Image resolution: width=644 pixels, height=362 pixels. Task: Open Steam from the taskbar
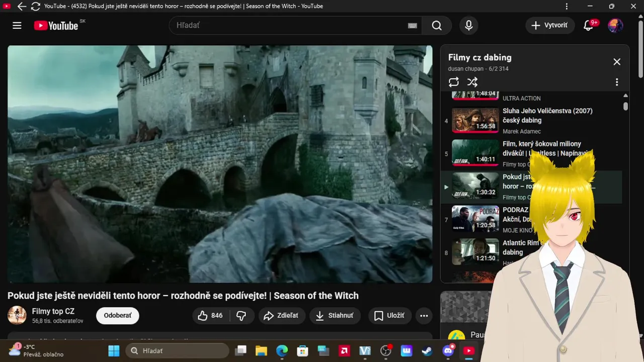(x=427, y=350)
